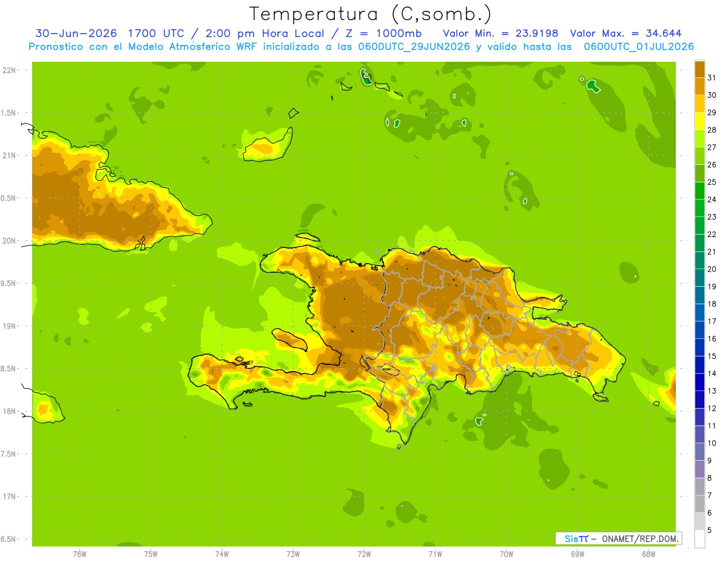The height and width of the screenshot is (562, 728).
Task: Click "Valor Min. = 23.9198" readout
Action: click(x=500, y=33)
